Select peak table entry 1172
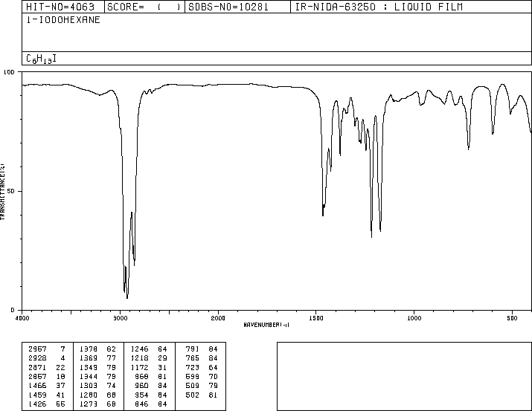The height and width of the screenshot is (411, 532). [x=139, y=367]
